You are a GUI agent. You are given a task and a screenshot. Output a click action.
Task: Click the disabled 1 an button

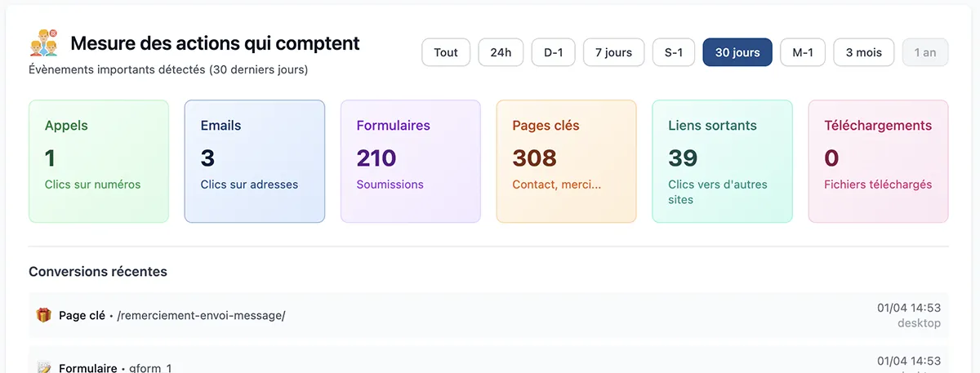point(925,52)
